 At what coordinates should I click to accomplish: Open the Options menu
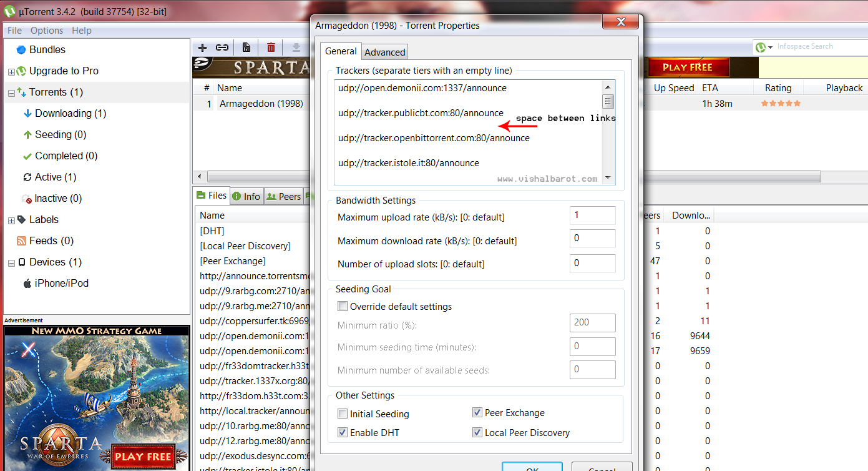[x=47, y=30]
